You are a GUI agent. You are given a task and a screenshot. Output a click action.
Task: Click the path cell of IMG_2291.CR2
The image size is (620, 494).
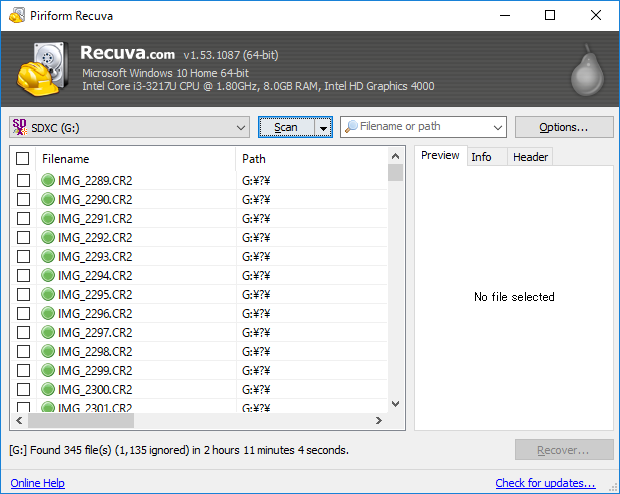click(312, 218)
